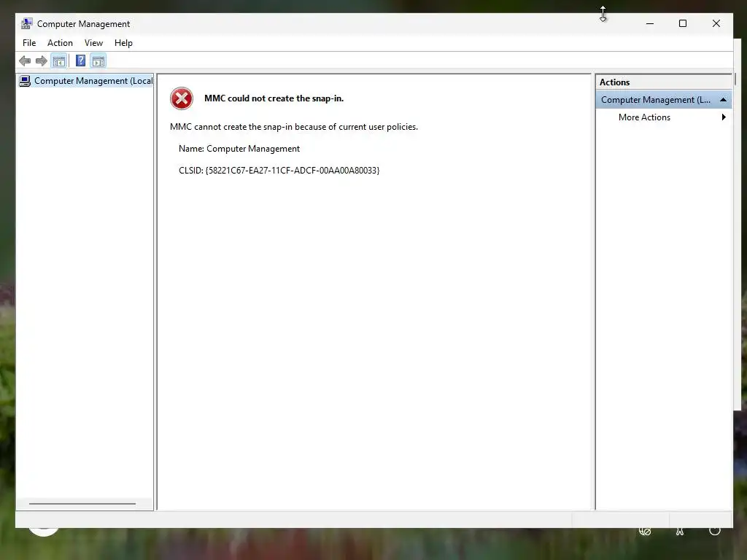Click More Actions in the Actions pane
747x560 pixels.
tap(644, 117)
